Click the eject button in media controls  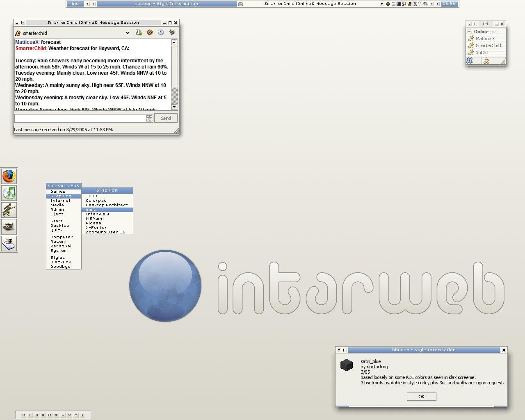(x=56, y=415)
